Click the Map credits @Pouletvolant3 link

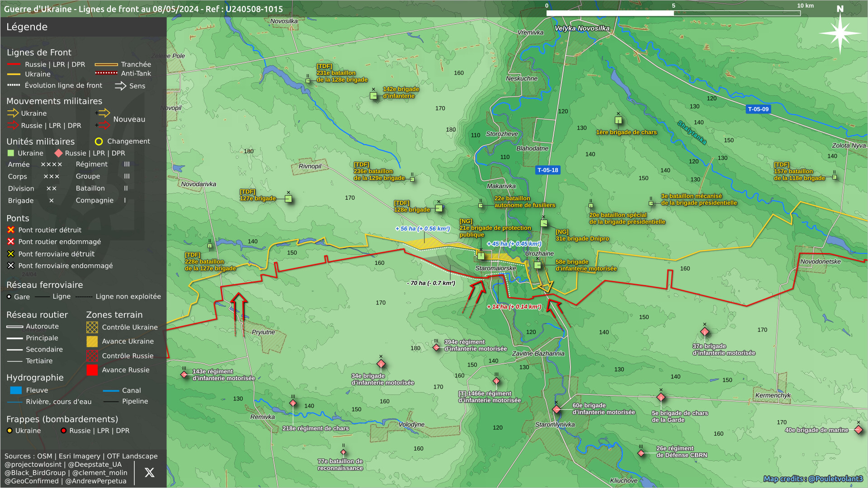coord(813,479)
